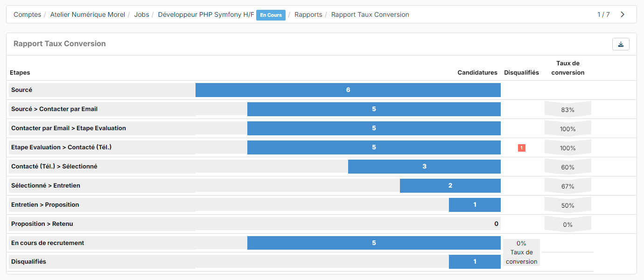This screenshot has height=280, width=644.
Task: Click the 50% conversion rate value
Action: (x=567, y=205)
